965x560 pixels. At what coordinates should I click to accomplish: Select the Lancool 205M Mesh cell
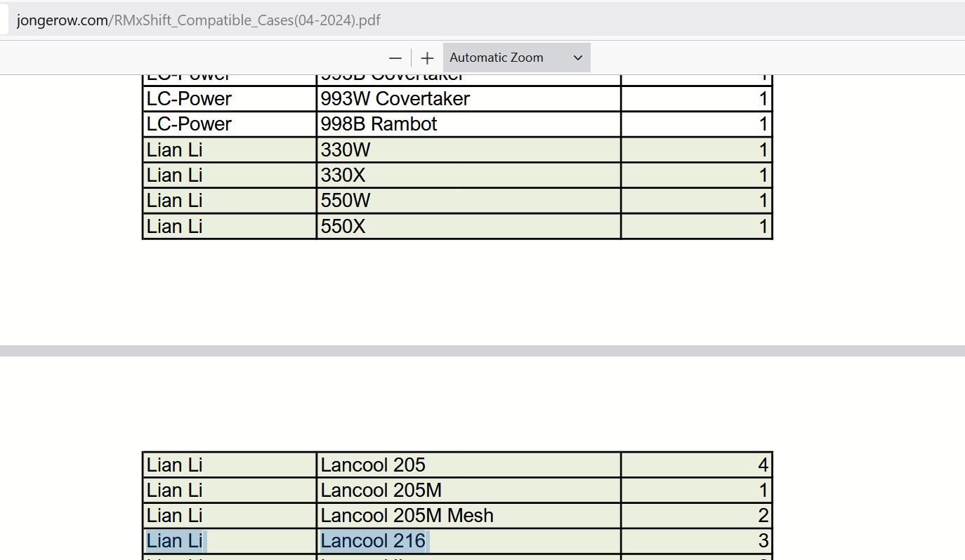point(468,516)
